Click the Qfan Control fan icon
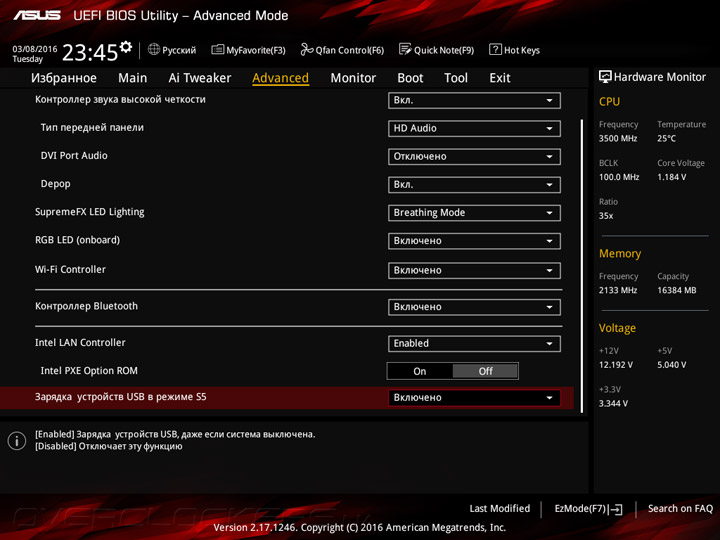This screenshot has height=540, width=720. 307,49
